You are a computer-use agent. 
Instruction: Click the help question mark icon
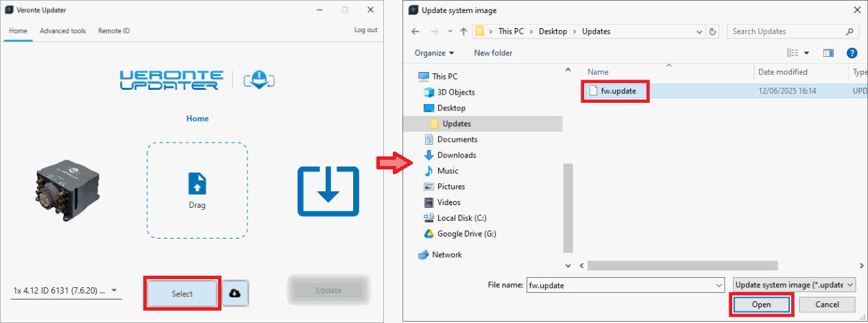point(852,53)
